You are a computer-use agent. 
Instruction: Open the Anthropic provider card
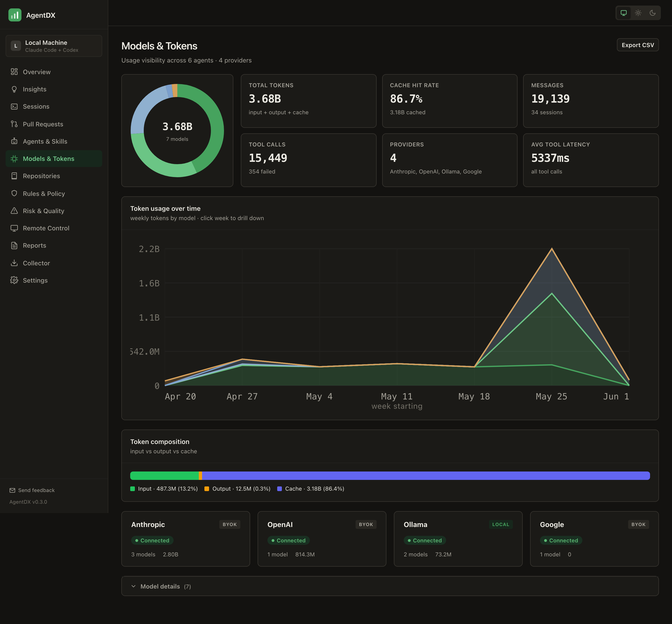(185, 539)
